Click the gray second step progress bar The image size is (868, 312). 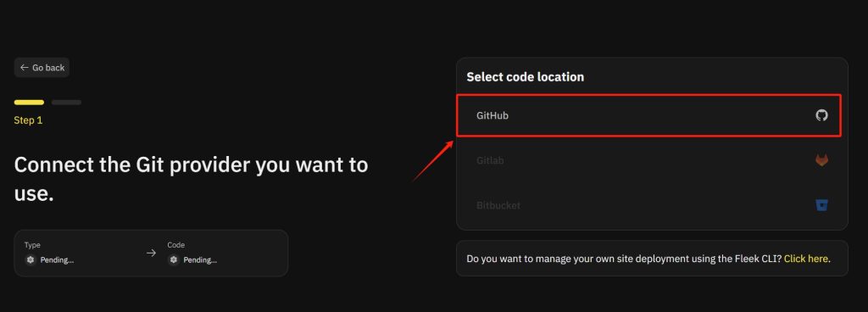coord(66,103)
